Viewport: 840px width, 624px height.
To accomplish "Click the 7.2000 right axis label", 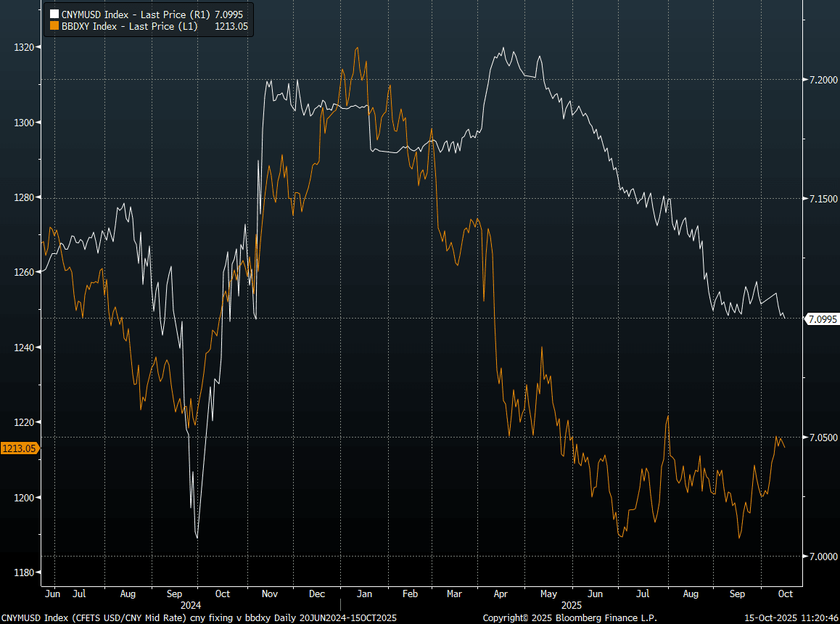I will (x=822, y=80).
